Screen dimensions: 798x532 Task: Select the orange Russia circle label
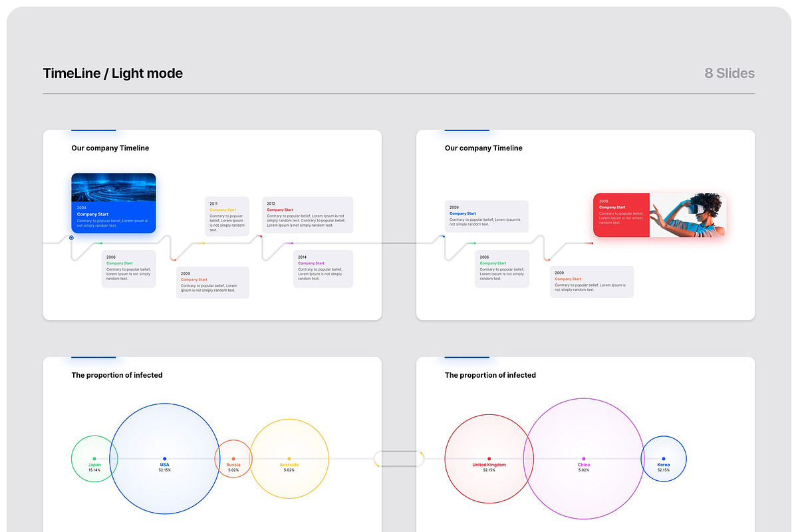tap(233, 465)
